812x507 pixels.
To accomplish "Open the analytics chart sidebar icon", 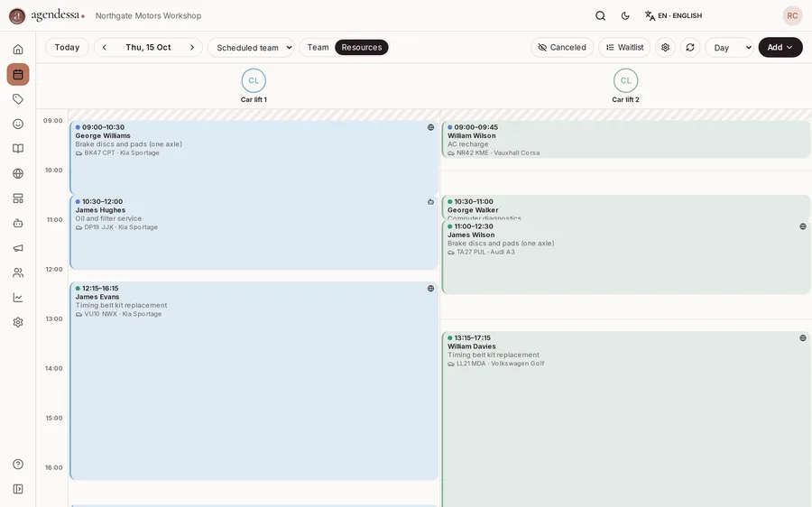I will [18, 298].
